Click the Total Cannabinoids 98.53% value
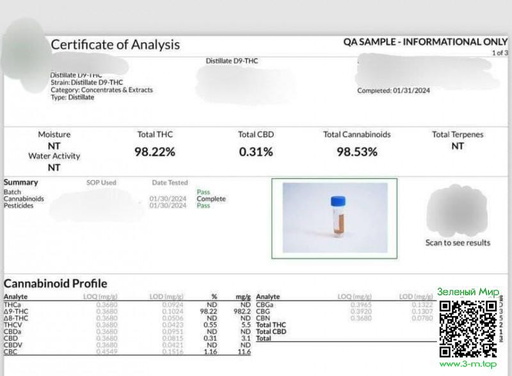The image size is (512, 376). [x=357, y=152]
